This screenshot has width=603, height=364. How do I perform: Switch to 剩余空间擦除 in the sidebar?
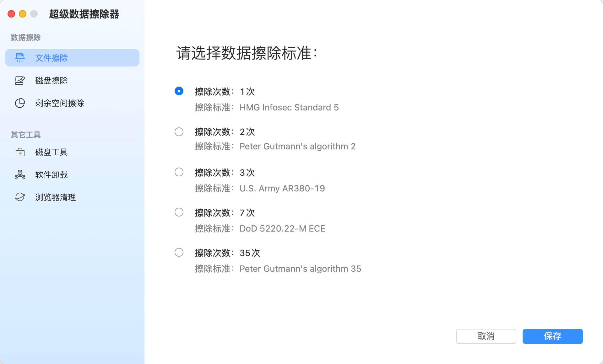[x=60, y=103]
